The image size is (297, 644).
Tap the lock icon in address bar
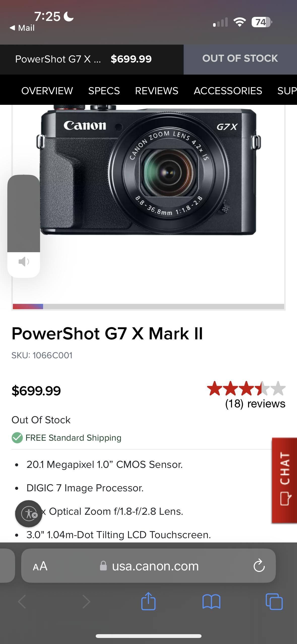pyautogui.click(x=103, y=566)
